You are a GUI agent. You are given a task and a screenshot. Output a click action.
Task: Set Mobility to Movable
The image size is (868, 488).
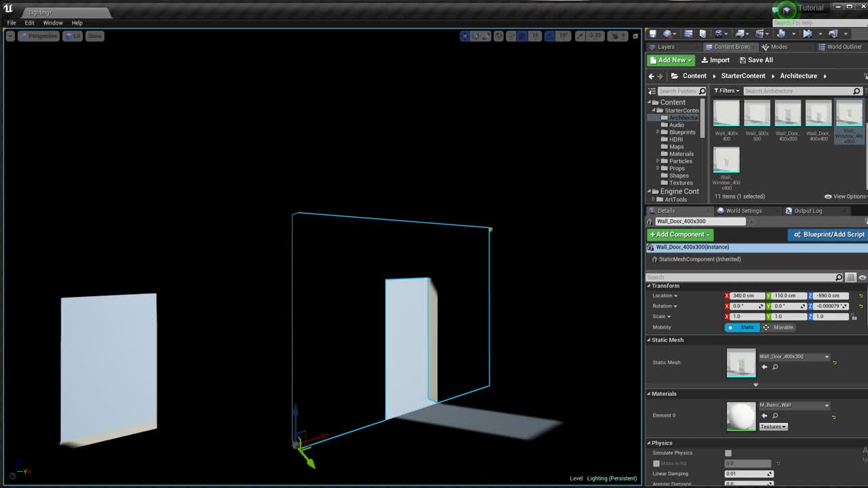pos(779,327)
